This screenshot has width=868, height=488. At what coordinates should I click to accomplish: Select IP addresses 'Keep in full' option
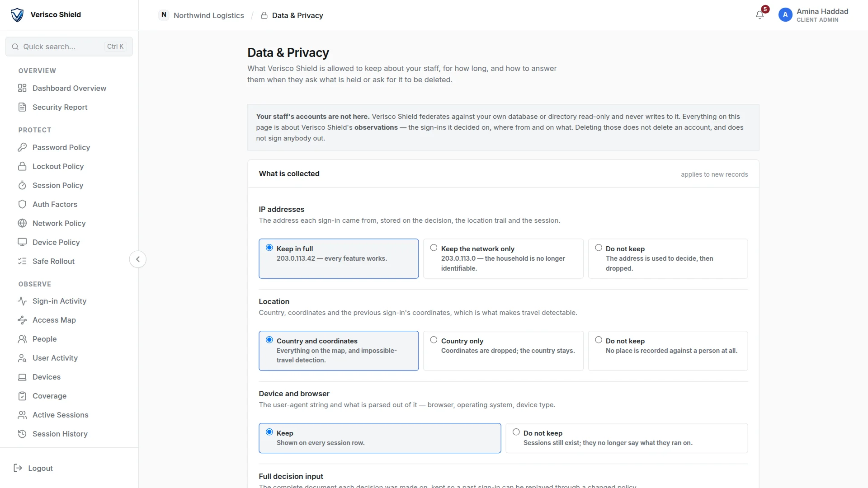pos(339,258)
